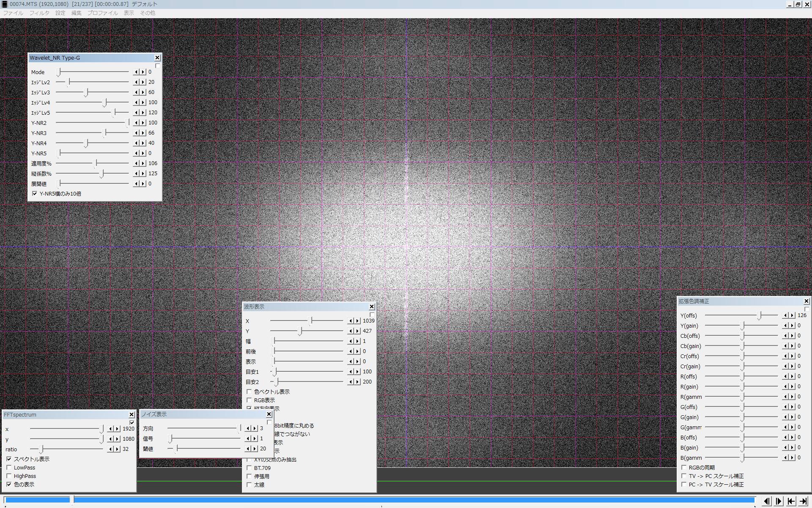Check the RGBの同期 option
Viewport: 812px width, 508px height.
(x=684, y=467)
